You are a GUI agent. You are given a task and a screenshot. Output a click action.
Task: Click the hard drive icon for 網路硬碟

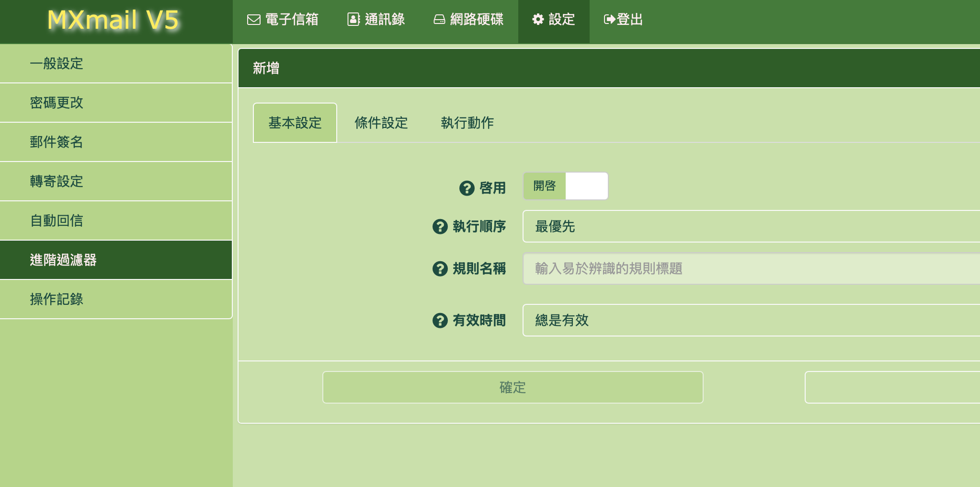[x=439, y=20]
